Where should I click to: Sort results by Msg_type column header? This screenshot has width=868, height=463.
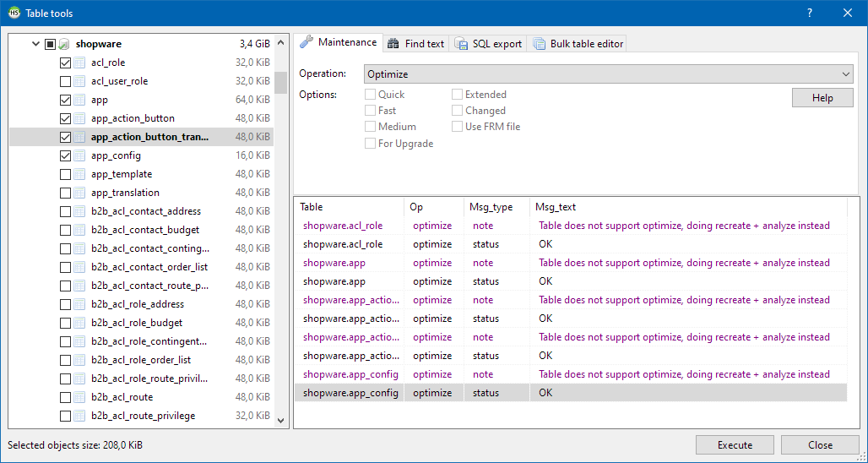[x=491, y=207]
